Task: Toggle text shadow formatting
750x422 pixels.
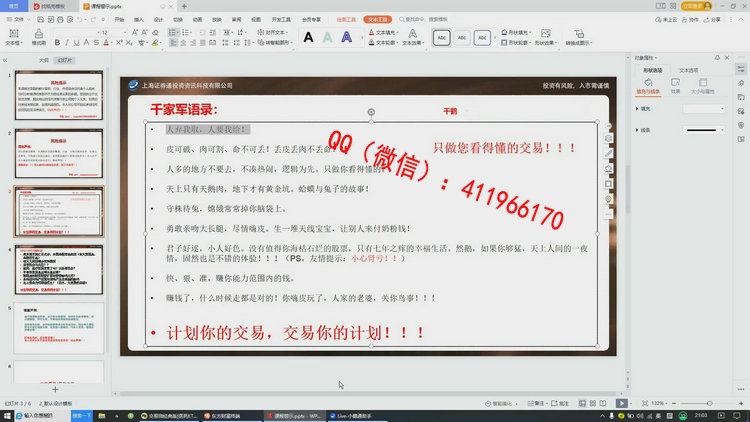Action: coord(86,43)
